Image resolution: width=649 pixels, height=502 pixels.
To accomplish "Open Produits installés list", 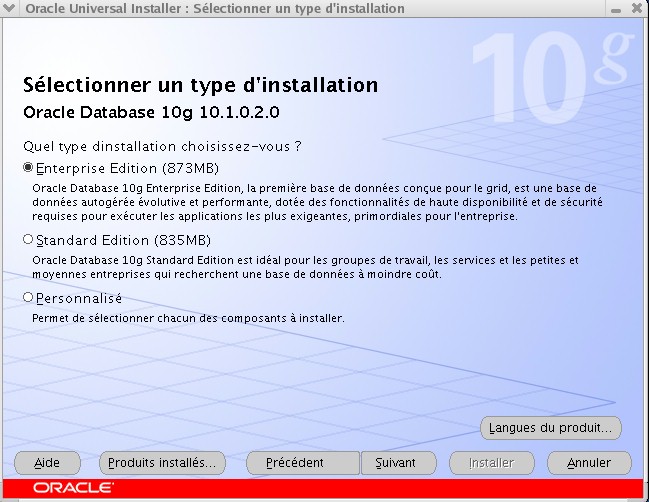I will click(x=162, y=463).
